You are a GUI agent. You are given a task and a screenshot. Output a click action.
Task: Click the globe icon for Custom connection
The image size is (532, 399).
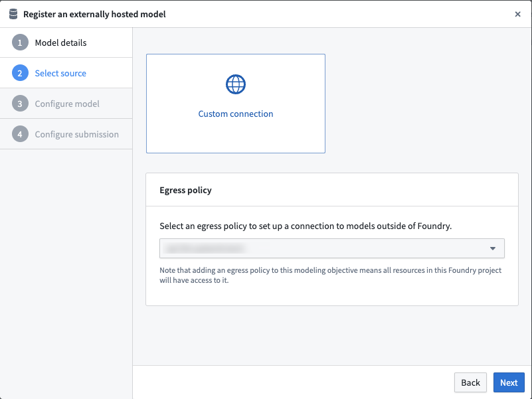236,84
